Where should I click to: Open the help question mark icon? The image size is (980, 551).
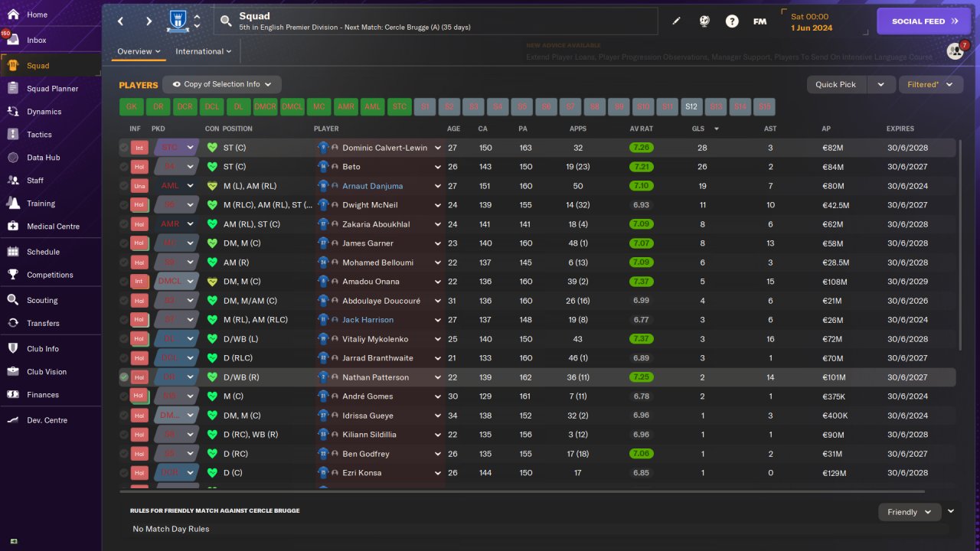click(732, 21)
